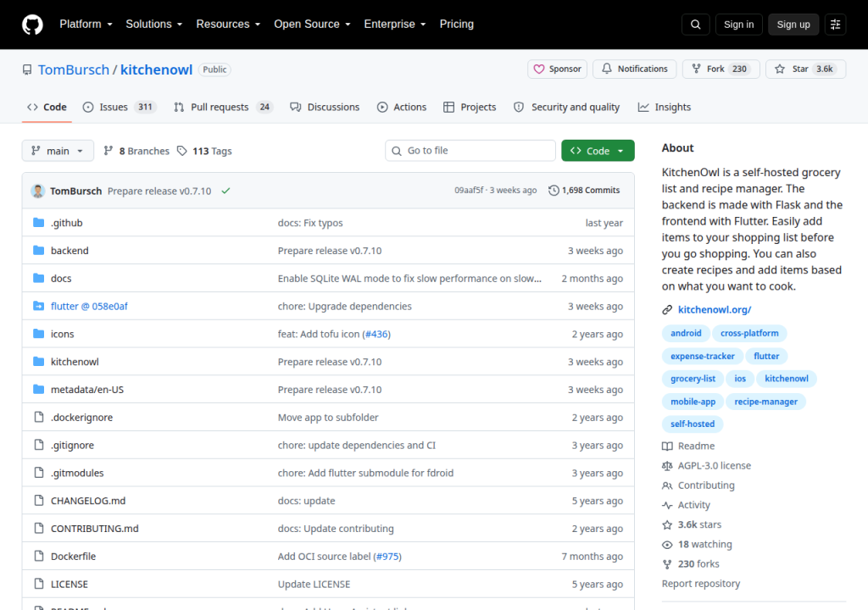
Task: Switch to the Pull requests tab
Action: tap(224, 108)
